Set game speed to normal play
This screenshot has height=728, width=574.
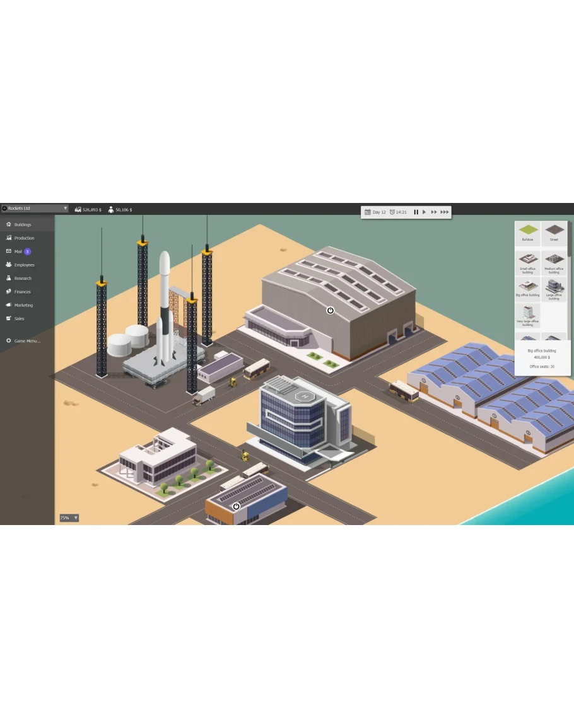point(425,212)
